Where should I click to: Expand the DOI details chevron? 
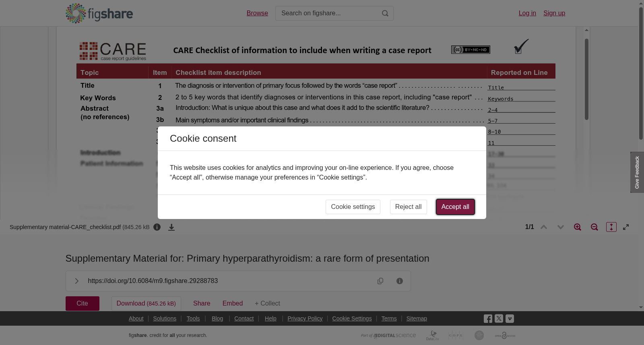pyautogui.click(x=76, y=281)
